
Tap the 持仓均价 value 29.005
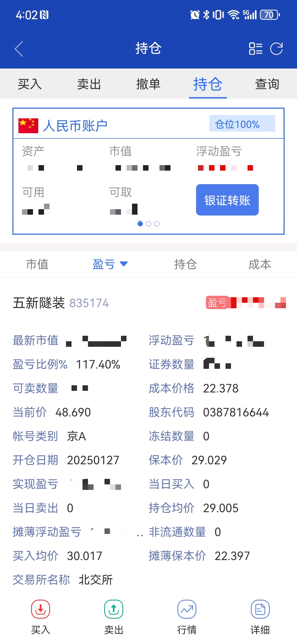click(221, 508)
